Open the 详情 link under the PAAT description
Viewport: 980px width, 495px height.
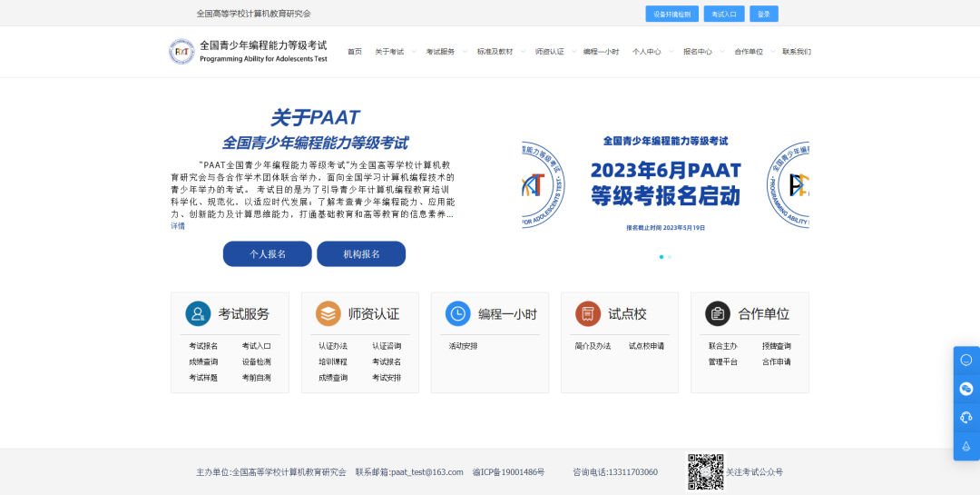178,226
